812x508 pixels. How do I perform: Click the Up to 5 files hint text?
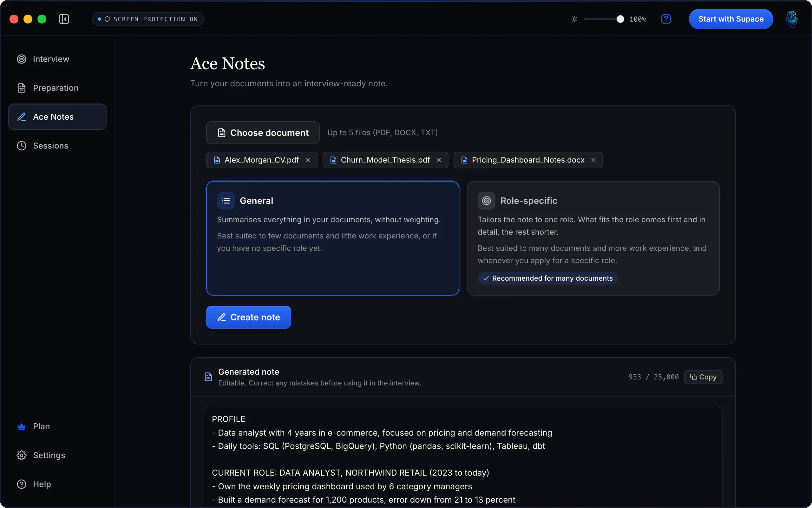383,133
